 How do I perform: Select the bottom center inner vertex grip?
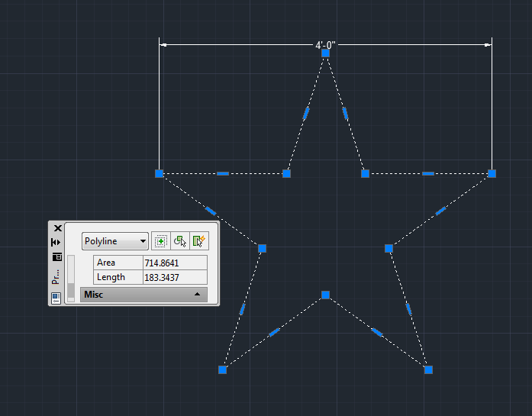coord(325,295)
